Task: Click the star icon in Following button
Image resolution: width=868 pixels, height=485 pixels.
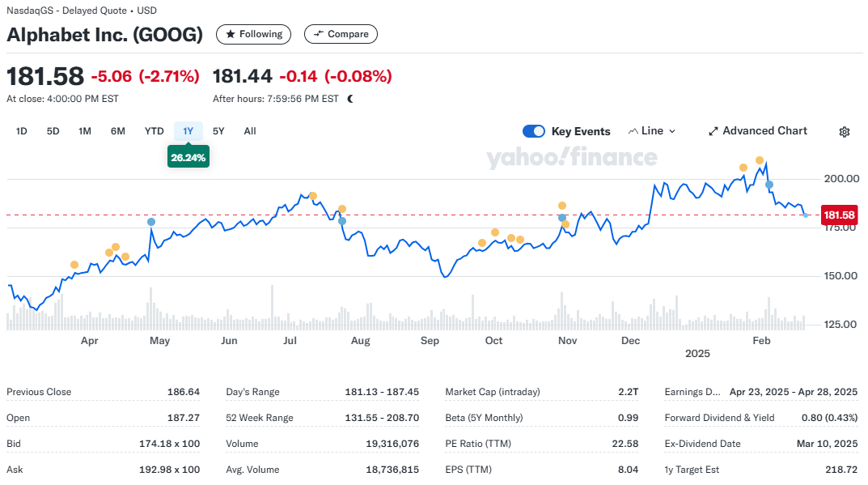Action: 231,34
